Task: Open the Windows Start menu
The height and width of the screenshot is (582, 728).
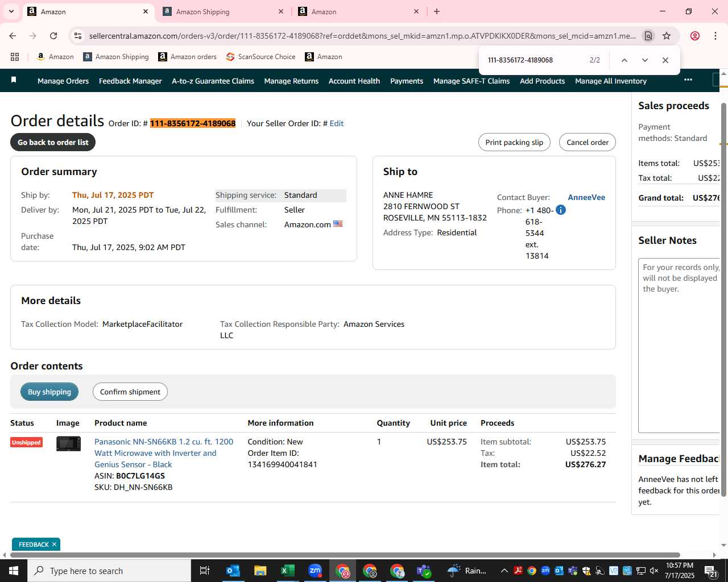Action: pyautogui.click(x=13, y=571)
